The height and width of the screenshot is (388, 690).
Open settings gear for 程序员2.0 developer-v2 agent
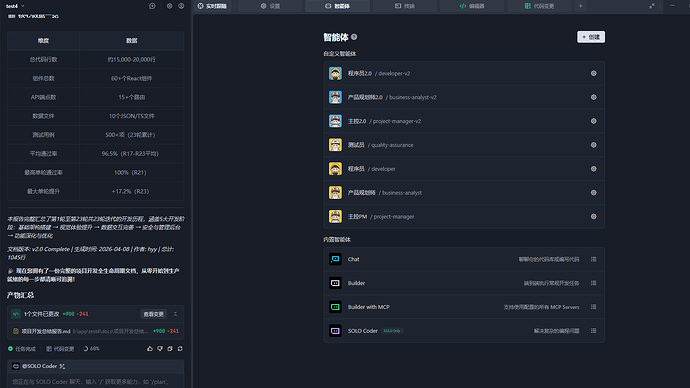click(594, 73)
